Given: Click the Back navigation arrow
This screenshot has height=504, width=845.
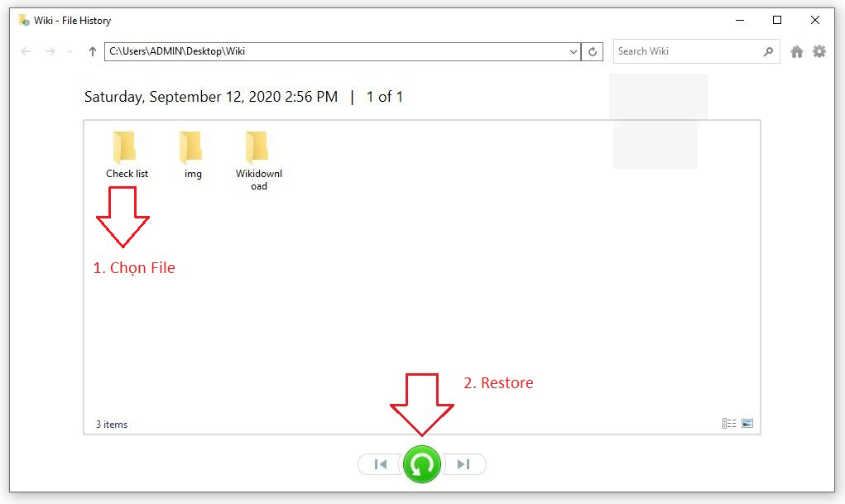Looking at the screenshot, I should [26, 51].
